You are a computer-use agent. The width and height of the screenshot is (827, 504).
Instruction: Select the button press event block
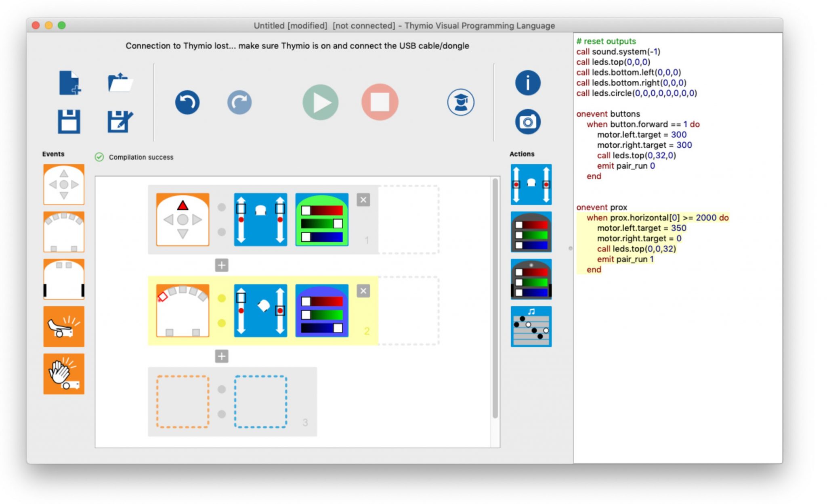(x=63, y=184)
